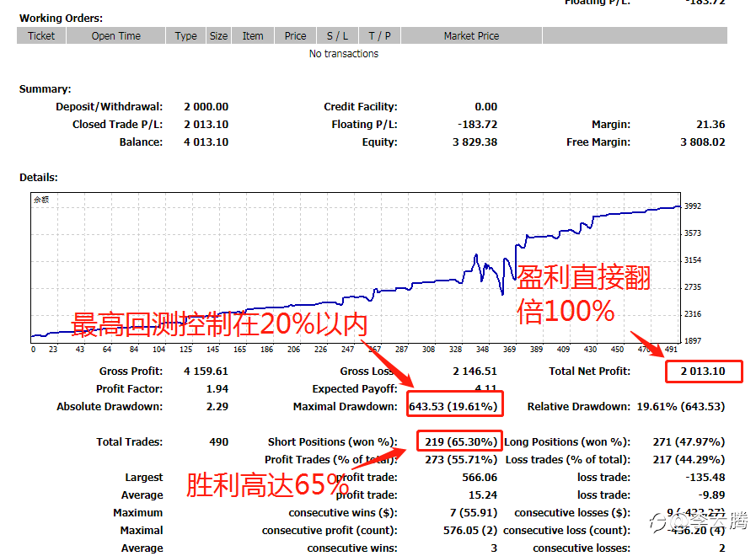Select the average profit trade value 15.24
756x556 pixels.
(x=483, y=495)
